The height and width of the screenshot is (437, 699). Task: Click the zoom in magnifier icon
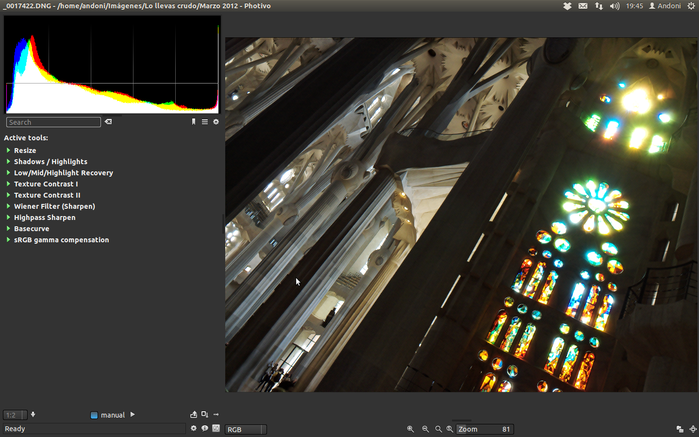point(411,429)
